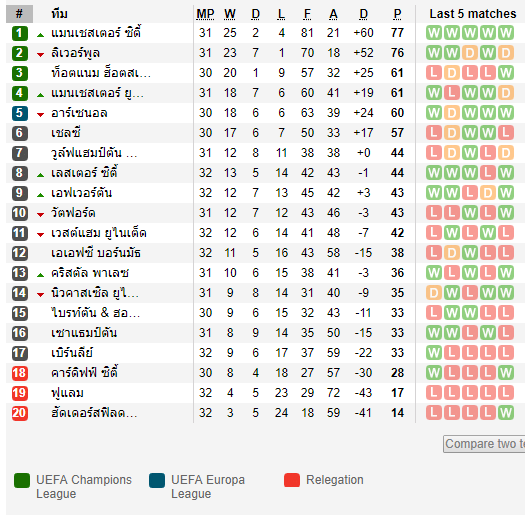Viewport: 525px width, 515px height.
Task: Click last W result icon for ฮัดเดอร์สฟิลด์
Action: [506, 413]
